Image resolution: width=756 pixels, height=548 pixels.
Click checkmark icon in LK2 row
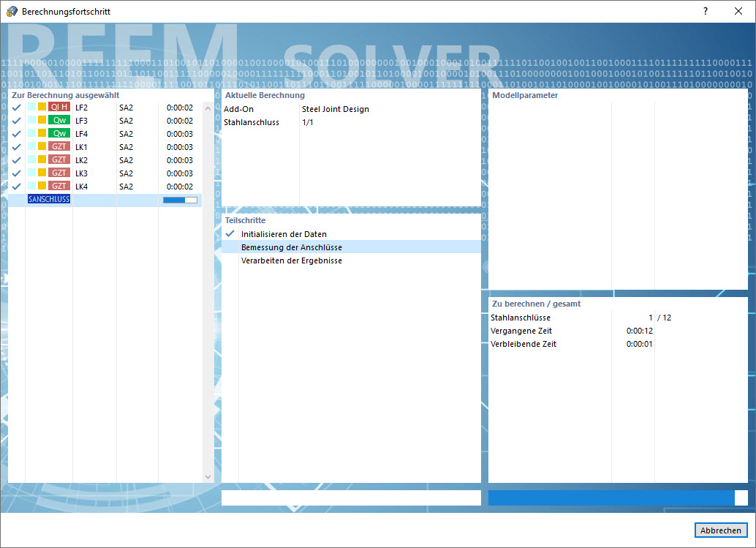(x=16, y=160)
